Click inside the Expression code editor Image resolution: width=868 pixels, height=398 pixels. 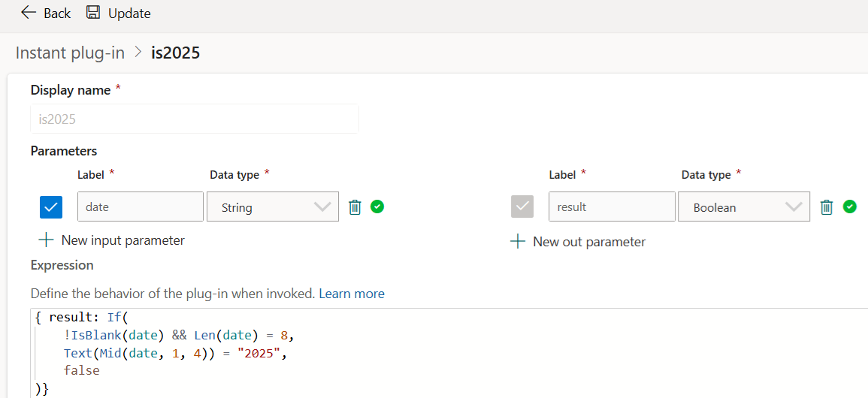point(451,351)
